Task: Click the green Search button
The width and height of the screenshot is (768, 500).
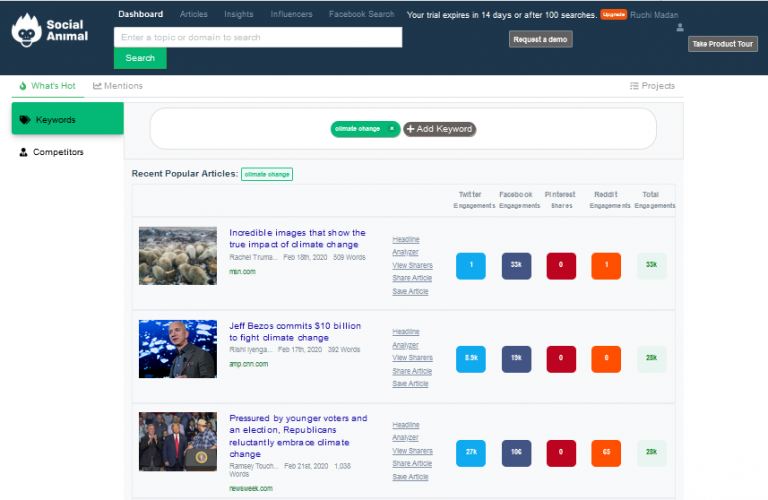Action: [x=140, y=58]
